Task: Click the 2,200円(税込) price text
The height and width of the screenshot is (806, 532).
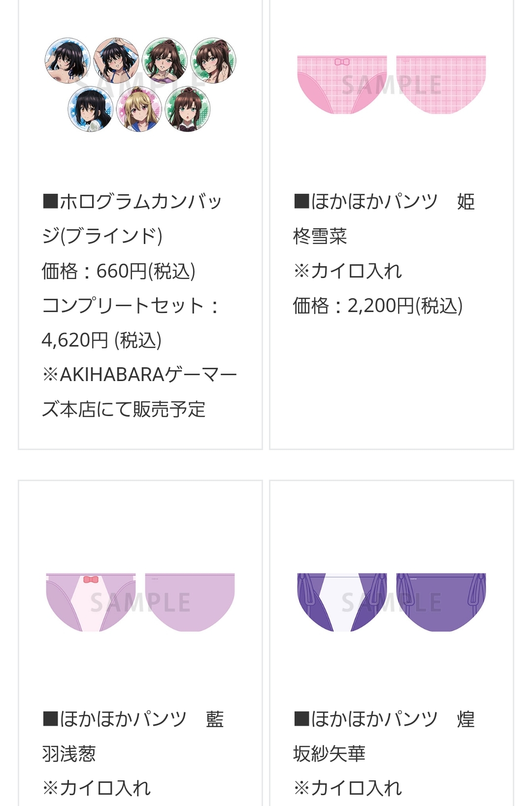Action: pos(378,306)
